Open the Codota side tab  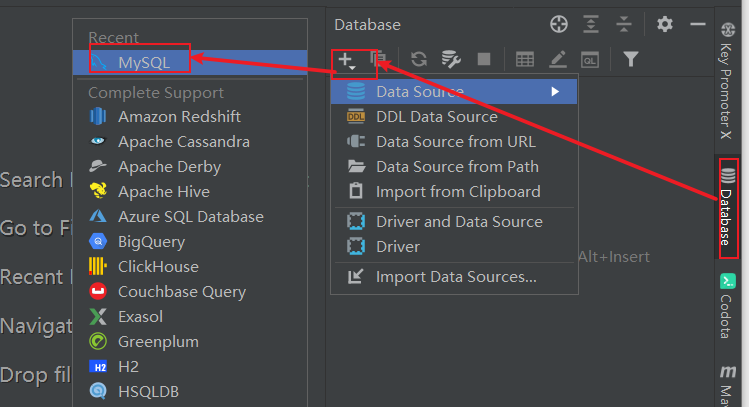tap(727, 306)
